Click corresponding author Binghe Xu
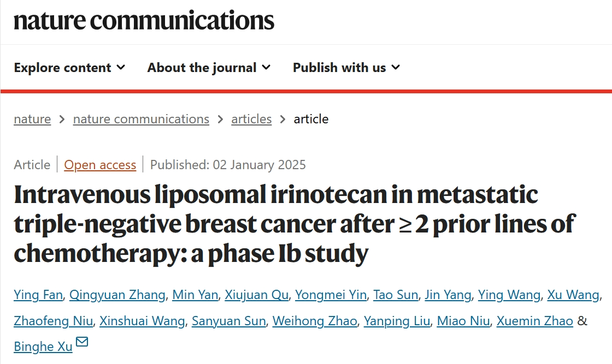Image resolution: width=612 pixels, height=364 pixels. pyautogui.click(x=43, y=347)
